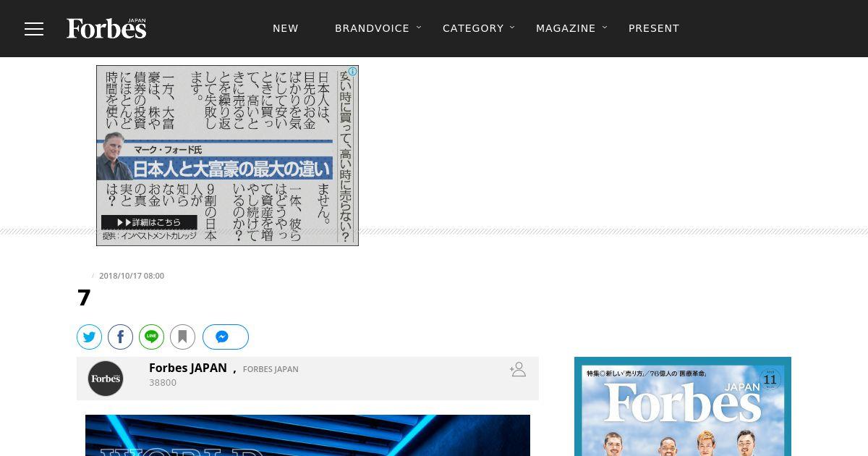Open the CATEGORY menu
This screenshot has width=868, height=456.
(473, 28)
